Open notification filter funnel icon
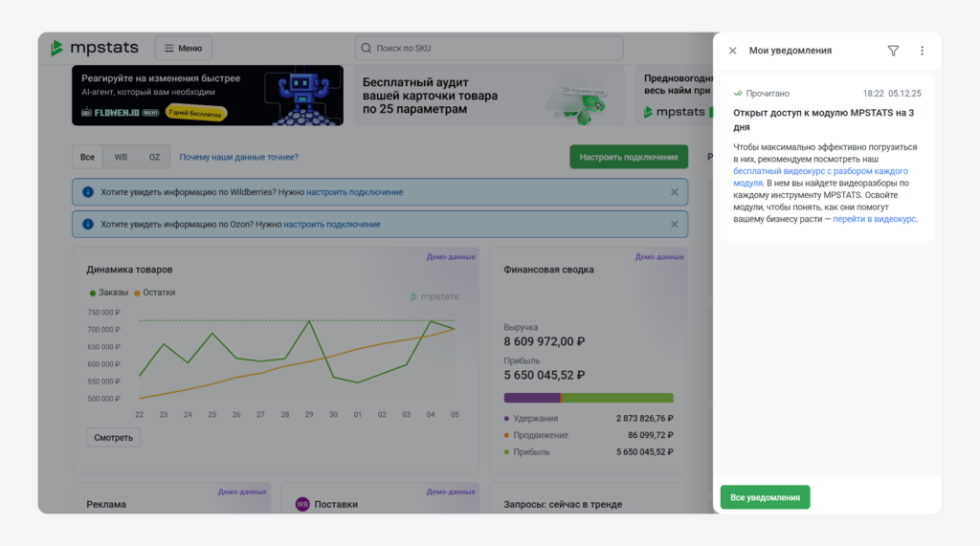 (x=893, y=51)
